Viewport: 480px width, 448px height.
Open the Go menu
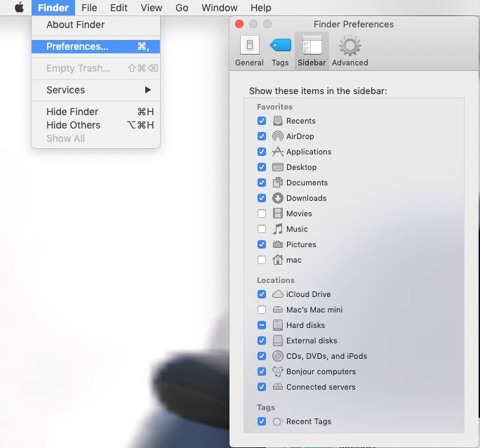182,8
